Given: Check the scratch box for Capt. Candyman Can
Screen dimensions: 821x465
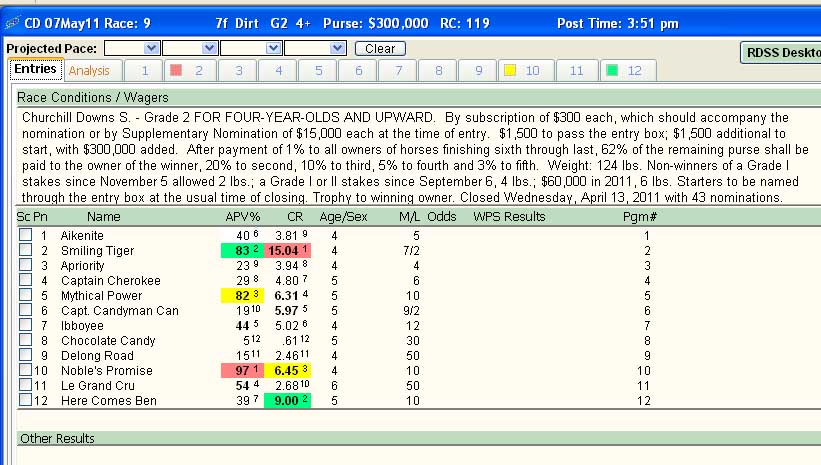Looking at the screenshot, I should click(x=25, y=310).
